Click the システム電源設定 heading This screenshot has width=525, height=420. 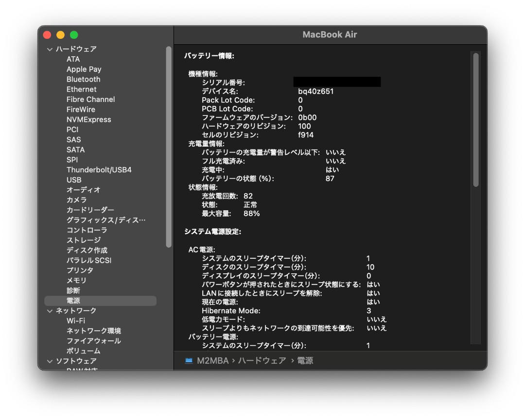tap(212, 232)
